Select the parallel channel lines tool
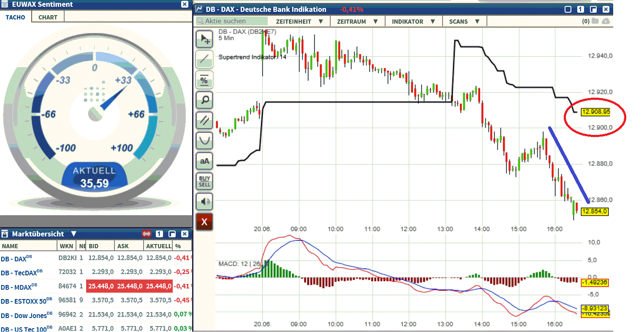The image size is (644, 332). click(x=204, y=120)
